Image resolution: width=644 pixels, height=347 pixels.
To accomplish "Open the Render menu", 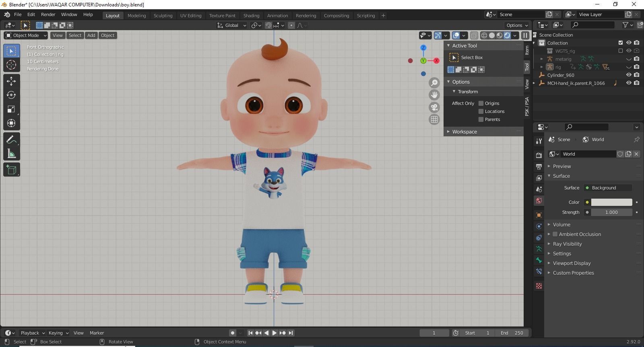I will tap(48, 14).
